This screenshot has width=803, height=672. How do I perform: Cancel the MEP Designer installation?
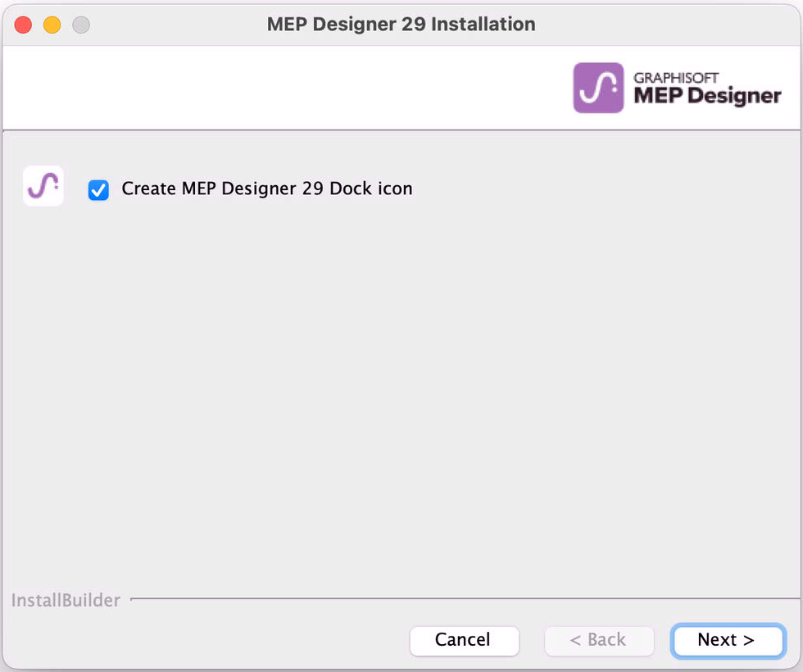464,641
